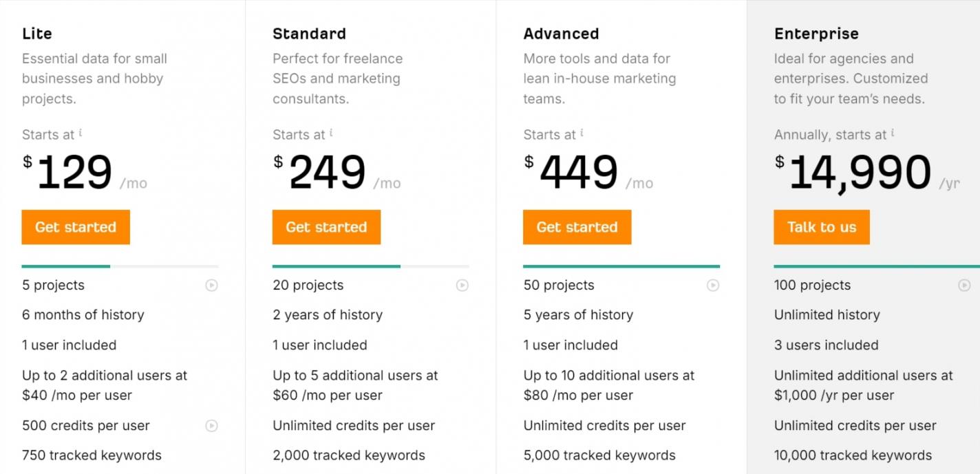Select the "Lite" plan heading
980x474 pixels.
point(37,34)
